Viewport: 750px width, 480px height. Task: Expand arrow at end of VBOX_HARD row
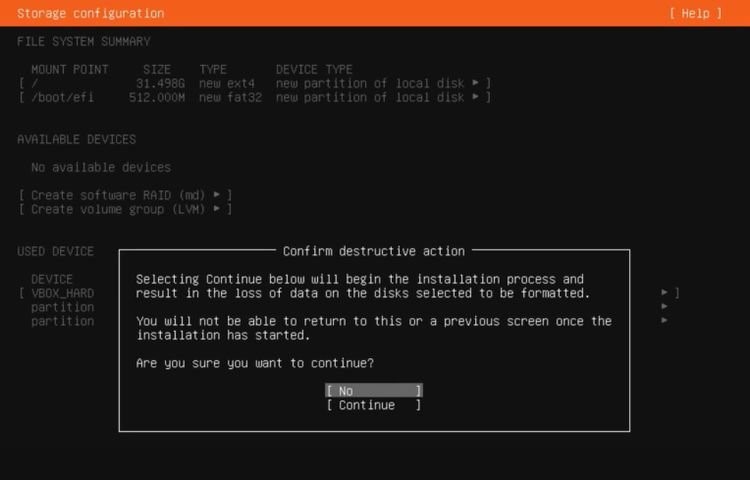(665, 292)
